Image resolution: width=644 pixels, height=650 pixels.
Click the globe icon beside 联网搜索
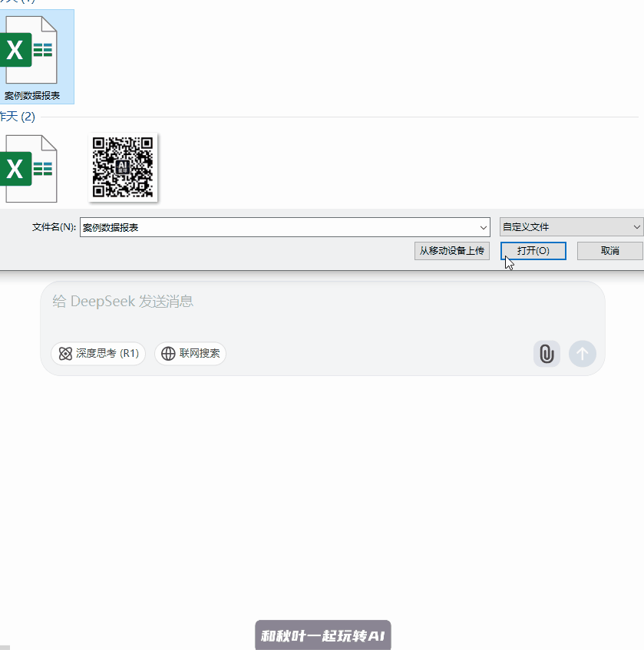(x=168, y=354)
